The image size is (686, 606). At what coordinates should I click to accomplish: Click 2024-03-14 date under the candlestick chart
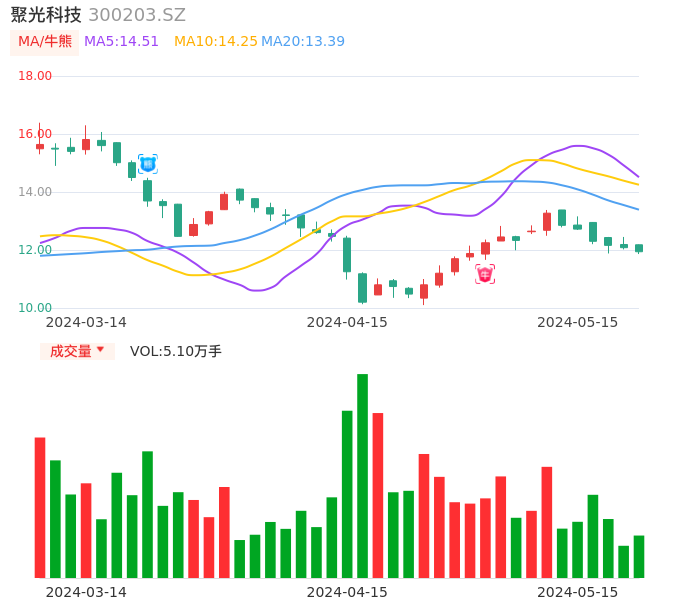tap(86, 322)
